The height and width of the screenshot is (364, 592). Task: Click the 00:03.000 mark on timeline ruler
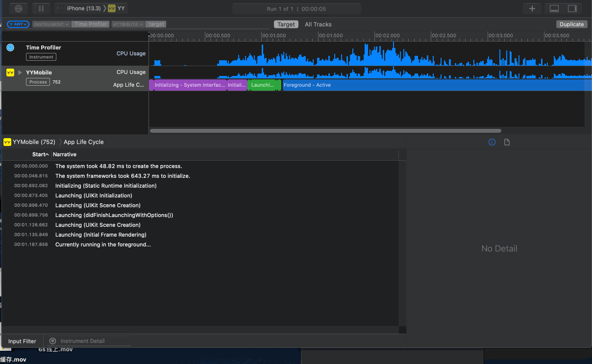pyautogui.click(x=500, y=35)
